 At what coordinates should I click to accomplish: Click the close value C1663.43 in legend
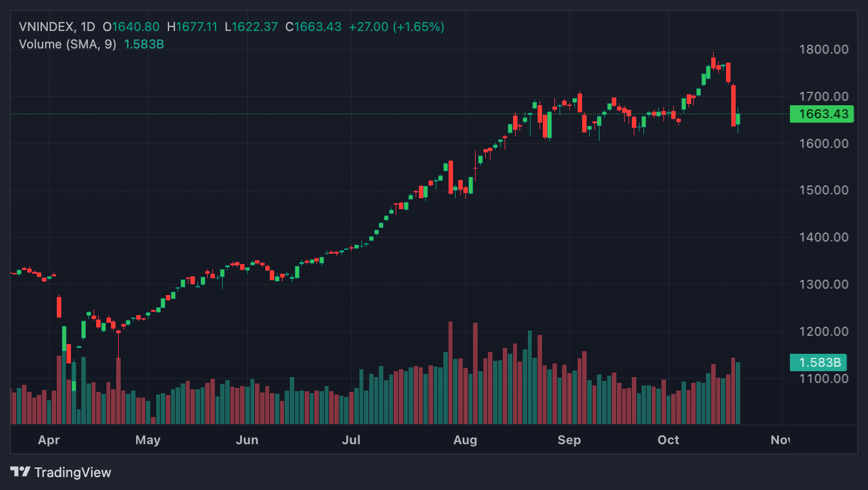(314, 27)
